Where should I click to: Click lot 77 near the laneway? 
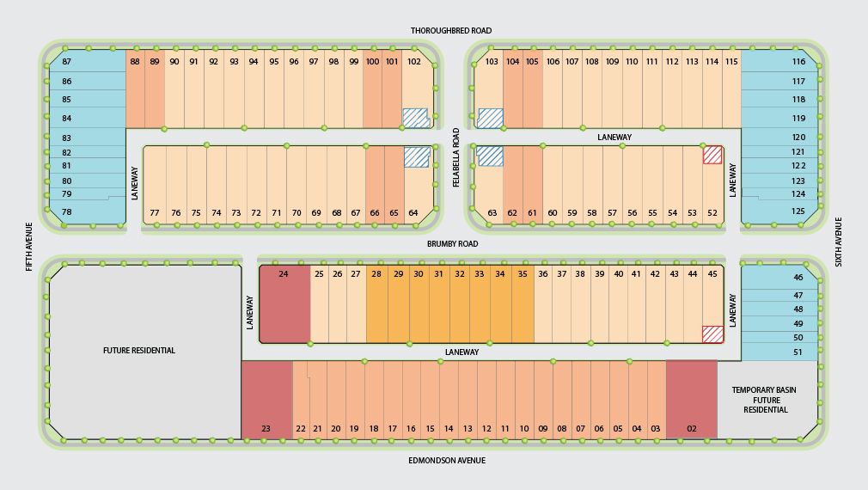tap(155, 185)
